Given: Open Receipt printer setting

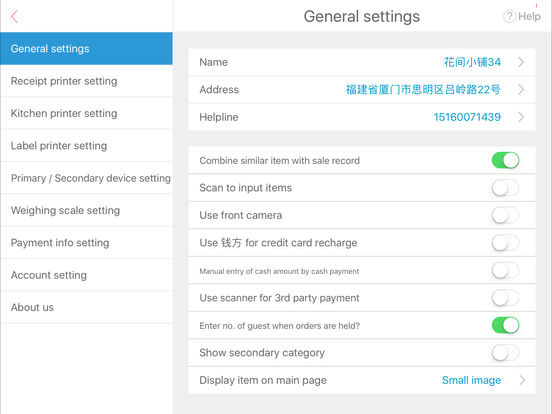Looking at the screenshot, I should point(86,81).
